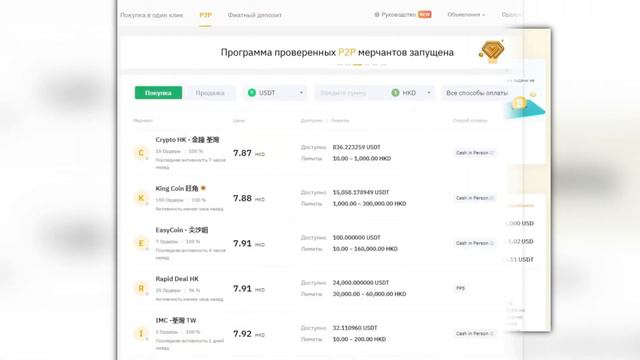The image size is (640, 360).
Task: Click available amount '100.000000 USDT'
Action: pyautogui.click(x=356, y=237)
